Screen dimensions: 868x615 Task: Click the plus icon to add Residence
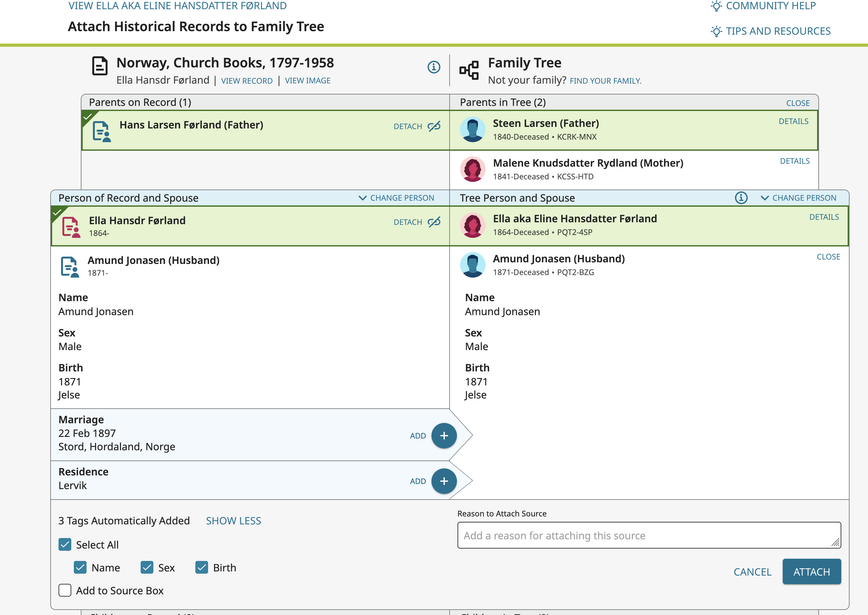(x=444, y=481)
